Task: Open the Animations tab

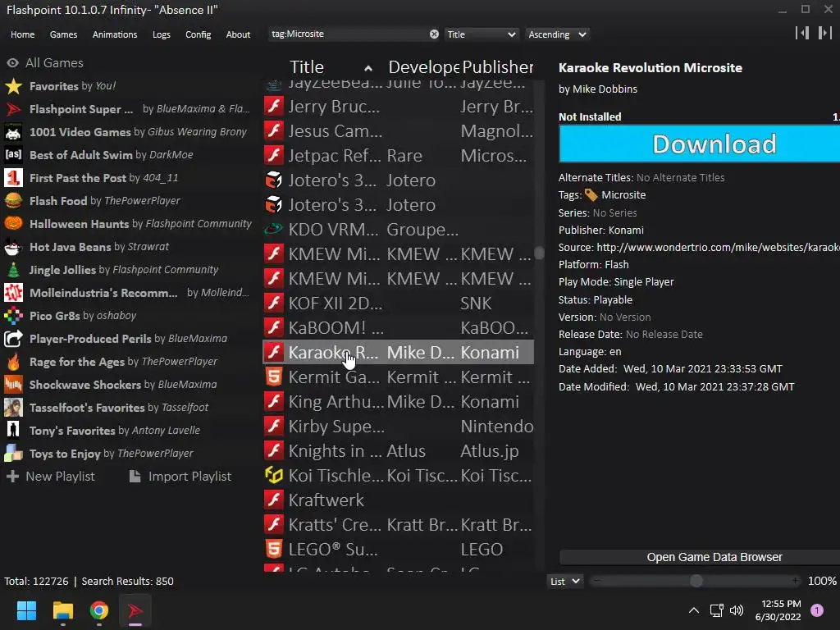Action: [115, 34]
